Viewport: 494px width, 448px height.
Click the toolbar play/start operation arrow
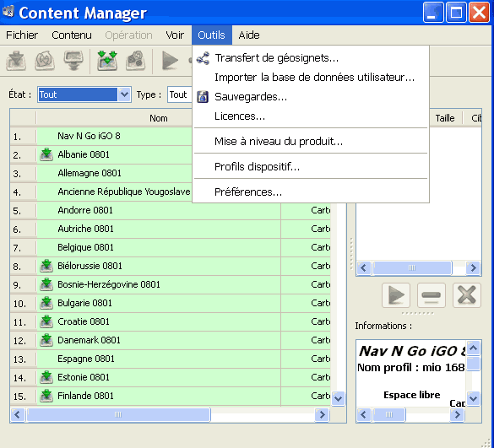click(x=170, y=61)
